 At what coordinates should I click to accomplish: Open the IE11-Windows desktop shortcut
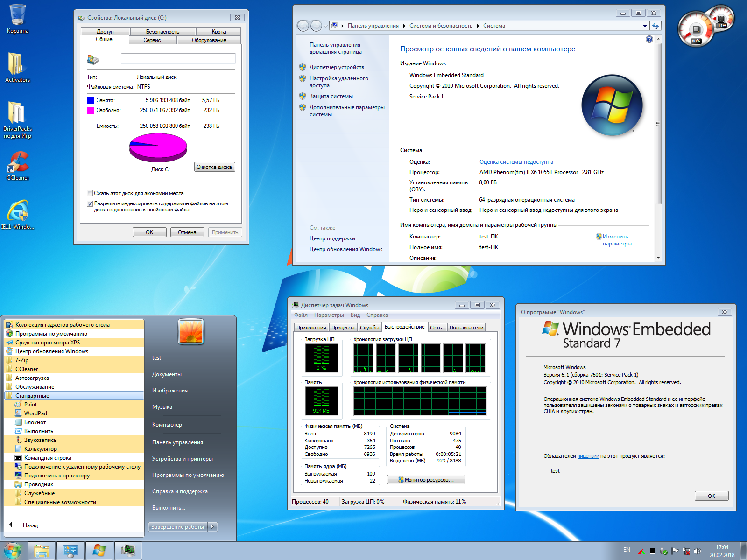pyautogui.click(x=18, y=215)
